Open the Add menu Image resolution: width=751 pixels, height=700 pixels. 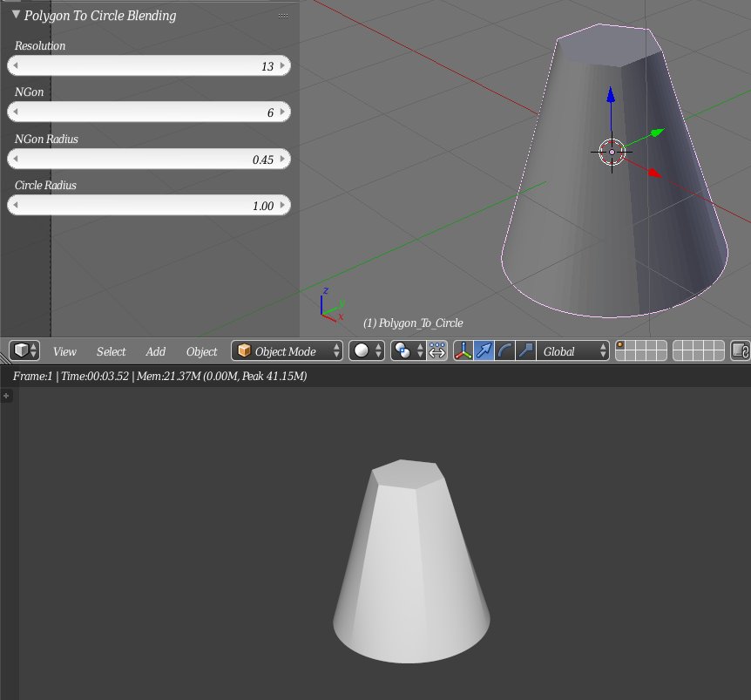(155, 351)
